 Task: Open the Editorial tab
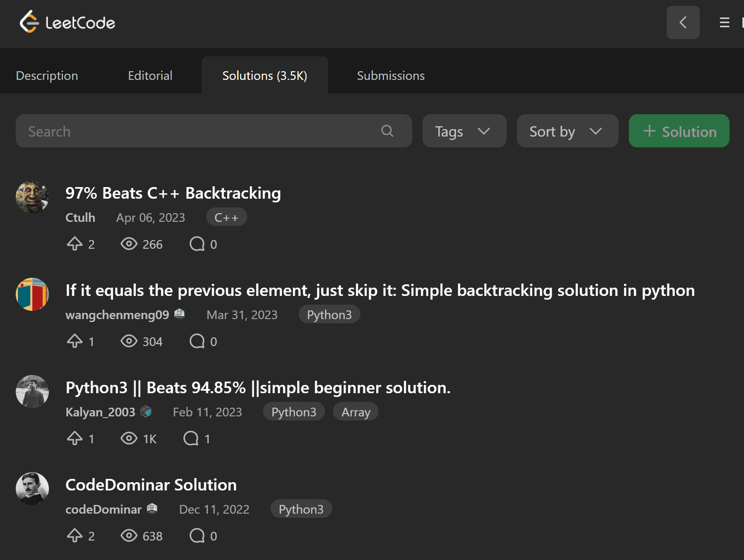point(150,75)
